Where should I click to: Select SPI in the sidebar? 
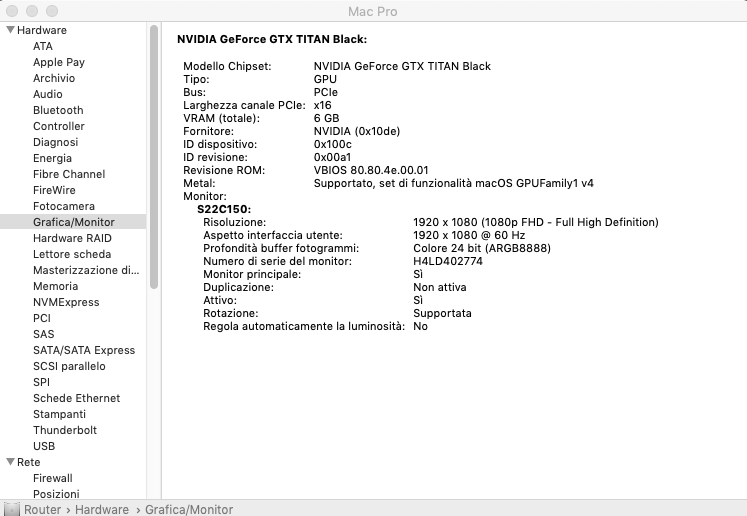click(41, 382)
